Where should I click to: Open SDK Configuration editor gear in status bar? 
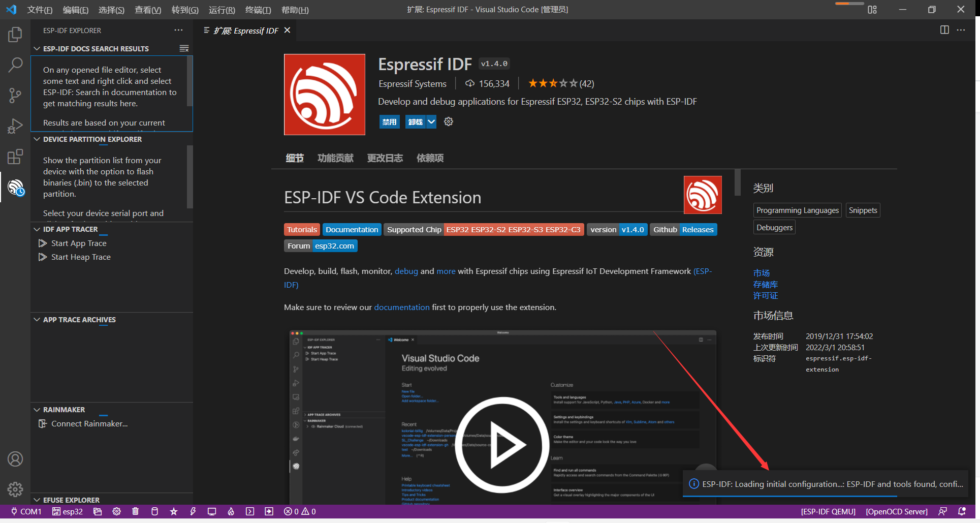[x=116, y=511]
